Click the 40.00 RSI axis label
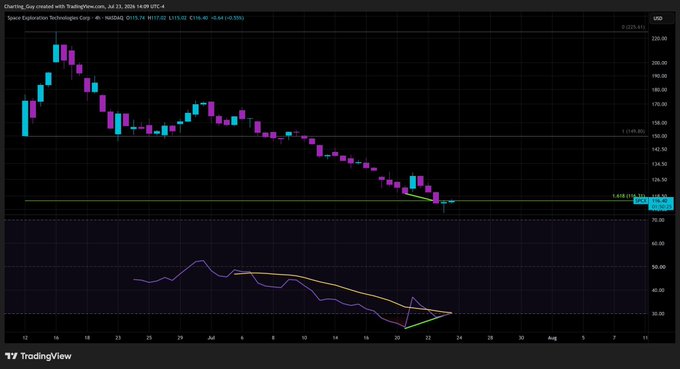 [x=658, y=290]
